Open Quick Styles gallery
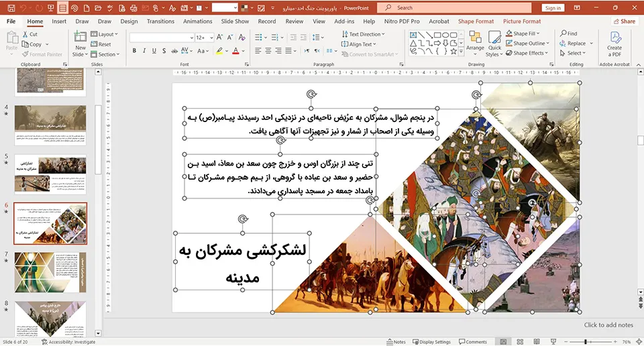Image resolution: width=644 pixels, height=346 pixels. click(494, 44)
